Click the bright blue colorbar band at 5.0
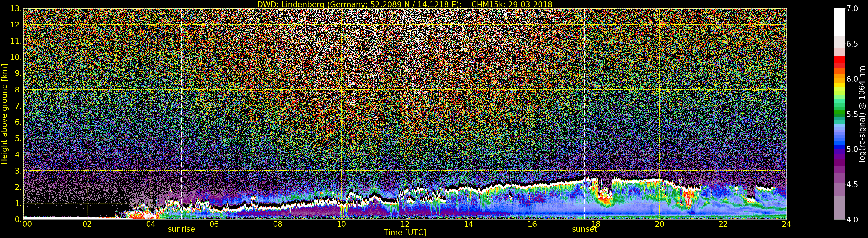Viewport: 868px width, 238px height. pyautogui.click(x=839, y=147)
